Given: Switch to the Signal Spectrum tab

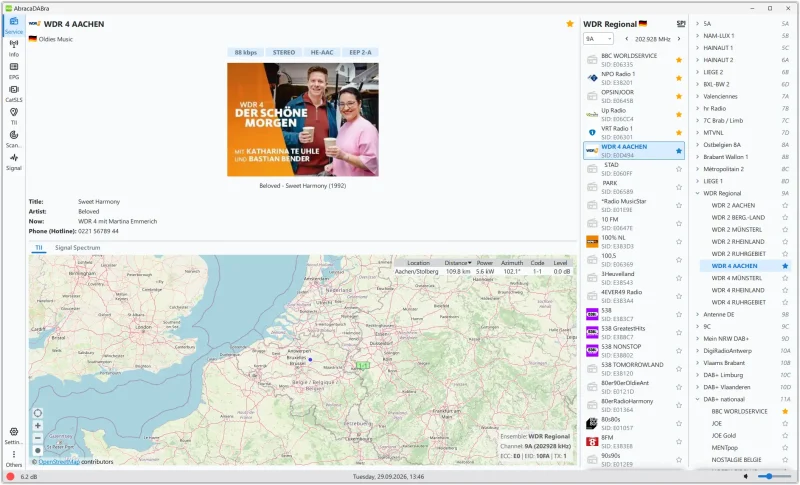Looking at the screenshot, I should pyautogui.click(x=78, y=247).
